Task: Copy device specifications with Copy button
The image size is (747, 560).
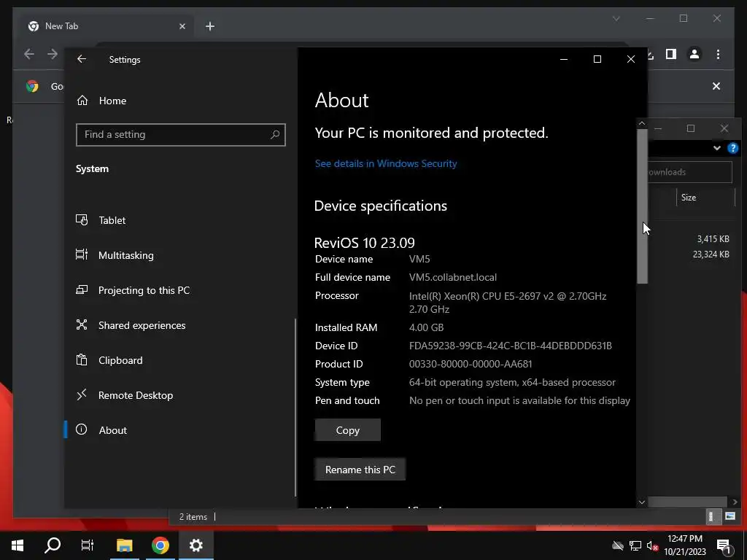Action: 348,430
